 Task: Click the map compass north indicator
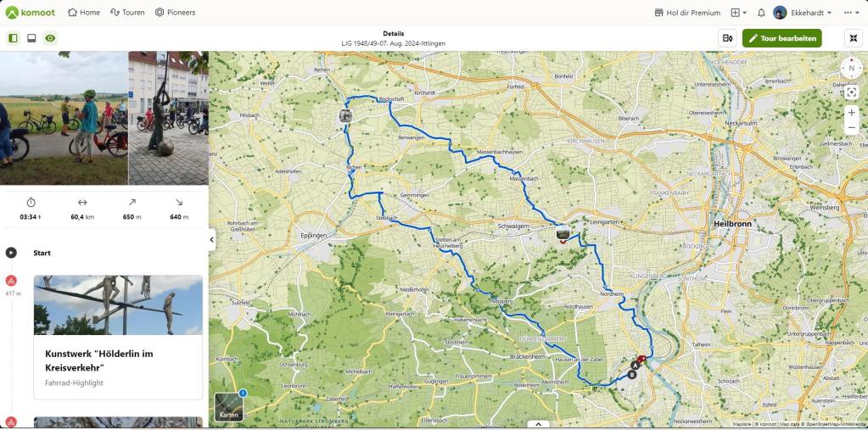851,68
